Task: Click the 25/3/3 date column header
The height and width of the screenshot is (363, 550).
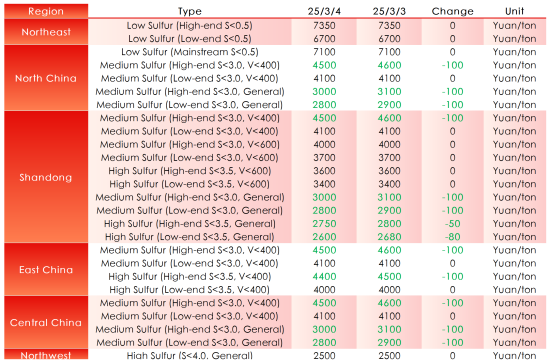Action: point(389,11)
